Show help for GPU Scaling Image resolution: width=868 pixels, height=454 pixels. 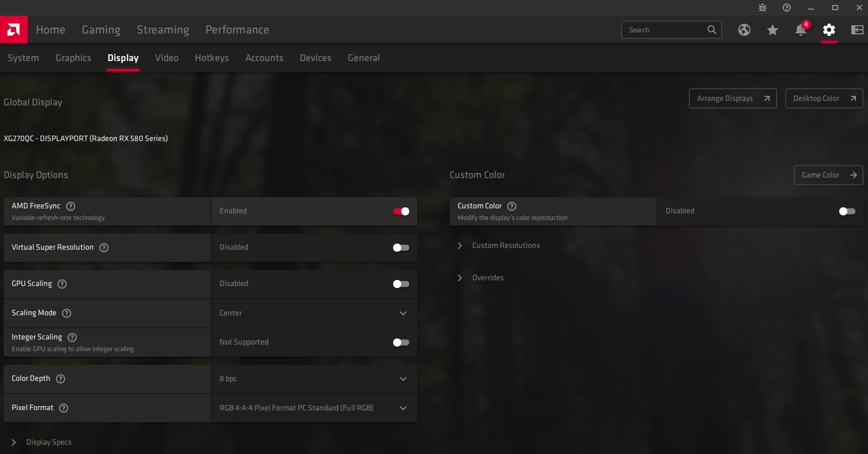tap(62, 284)
